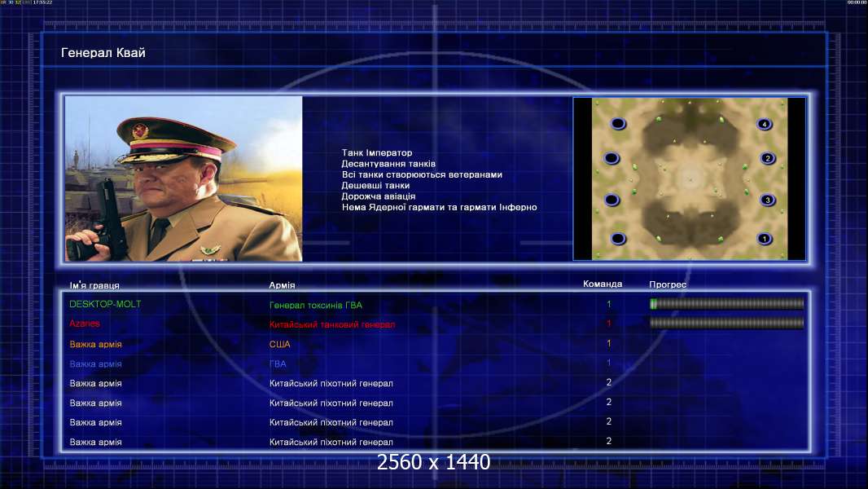
Task: Click start position marker 3 on minimap
Action: (767, 200)
